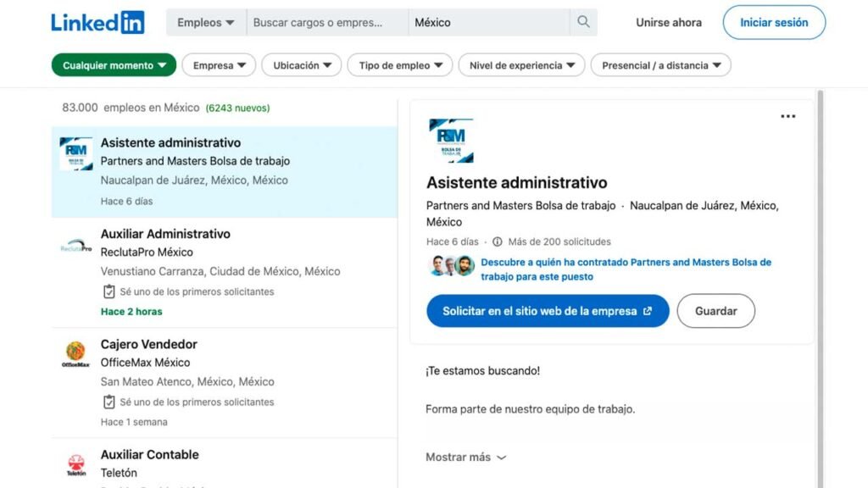
Task: Focus the Buscar cargos o empresas field
Action: (328, 23)
